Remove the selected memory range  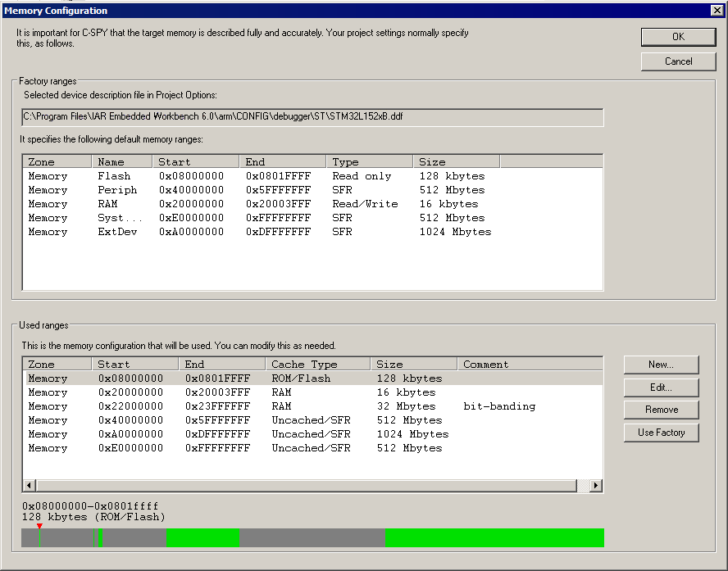coord(661,410)
